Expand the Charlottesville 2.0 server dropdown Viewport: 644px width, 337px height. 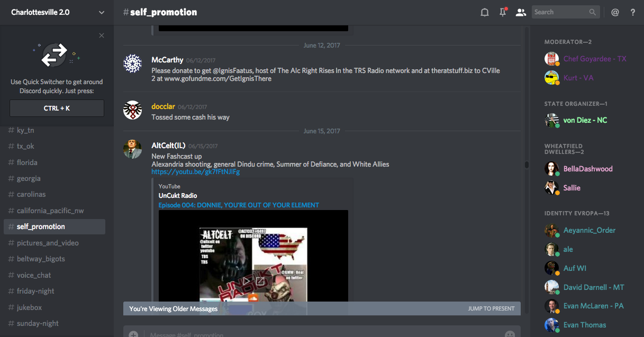102,12
